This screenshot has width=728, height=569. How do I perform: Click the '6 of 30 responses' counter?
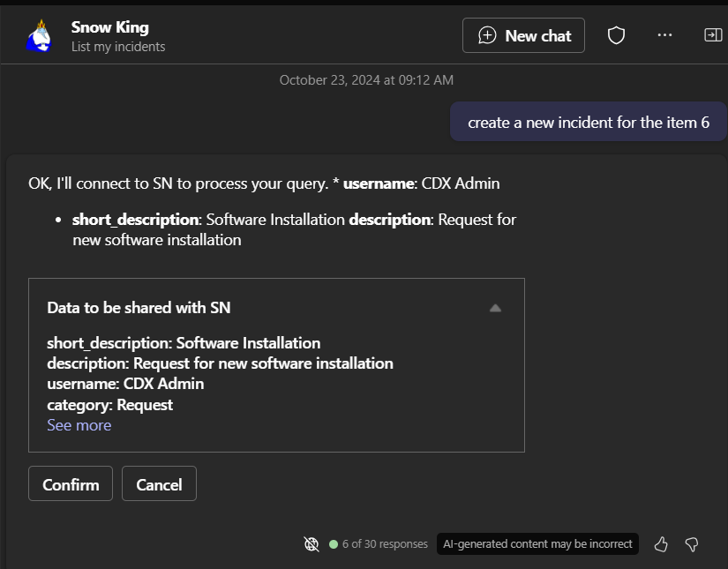click(x=385, y=544)
